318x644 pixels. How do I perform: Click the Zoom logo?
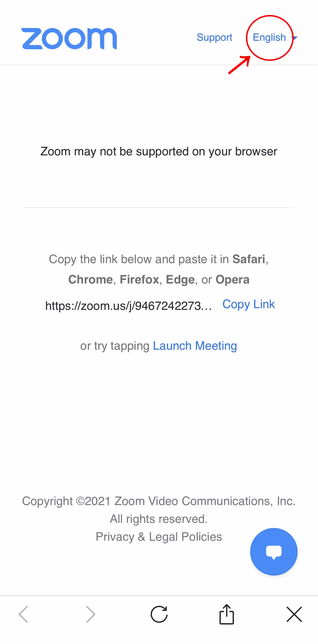[x=69, y=38]
